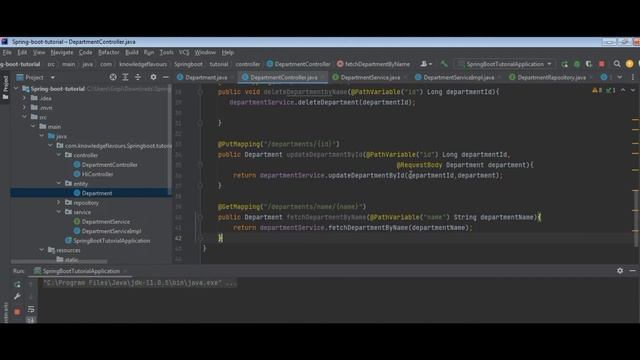640x360 pixels.
Task: Click the green debug bug icon
Action: point(577,64)
